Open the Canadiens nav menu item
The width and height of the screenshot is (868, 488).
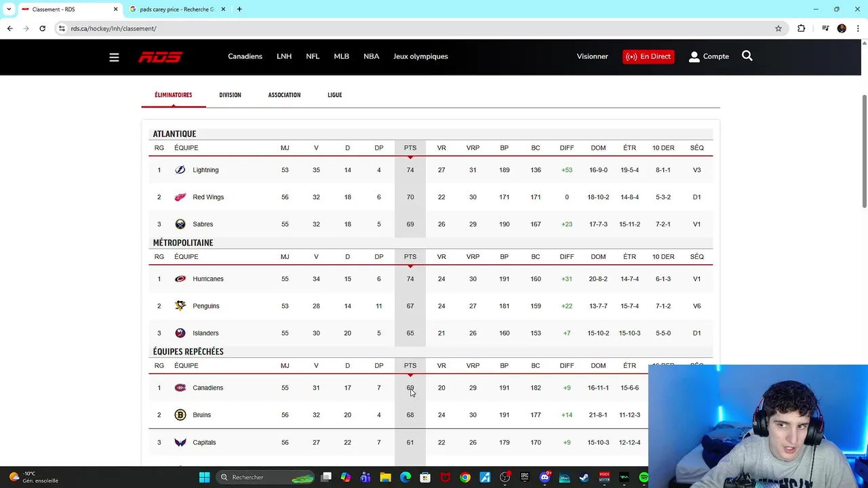coord(245,56)
